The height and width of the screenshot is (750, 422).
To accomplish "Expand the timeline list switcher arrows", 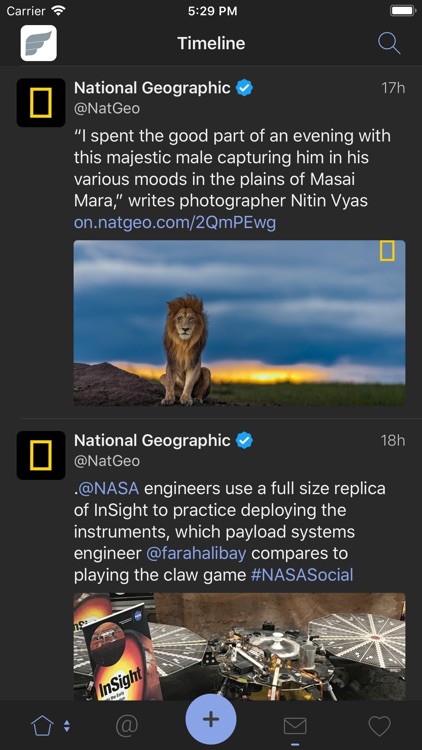I will coord(67,727).
